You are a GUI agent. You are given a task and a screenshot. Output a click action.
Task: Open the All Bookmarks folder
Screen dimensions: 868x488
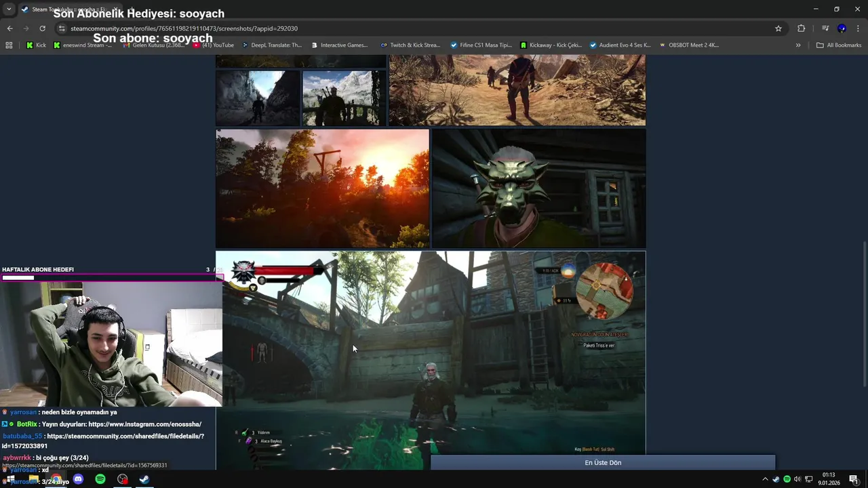[839, 45]
